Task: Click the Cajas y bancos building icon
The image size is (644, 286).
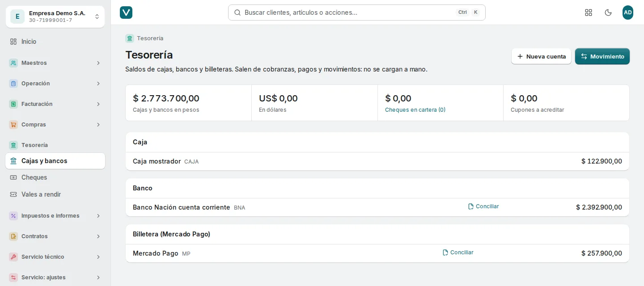Action: point(13,161)
